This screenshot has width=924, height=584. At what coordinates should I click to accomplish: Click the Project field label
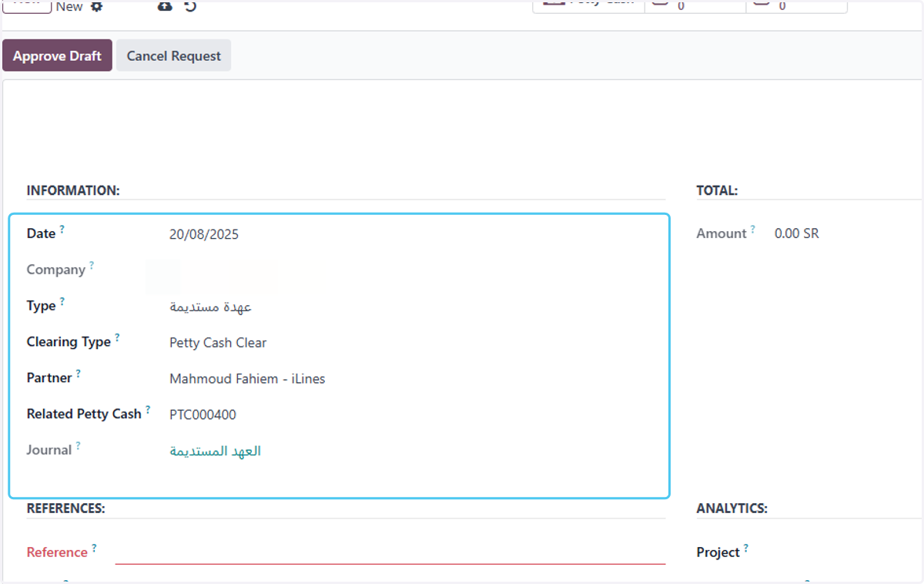pos(718,552)
